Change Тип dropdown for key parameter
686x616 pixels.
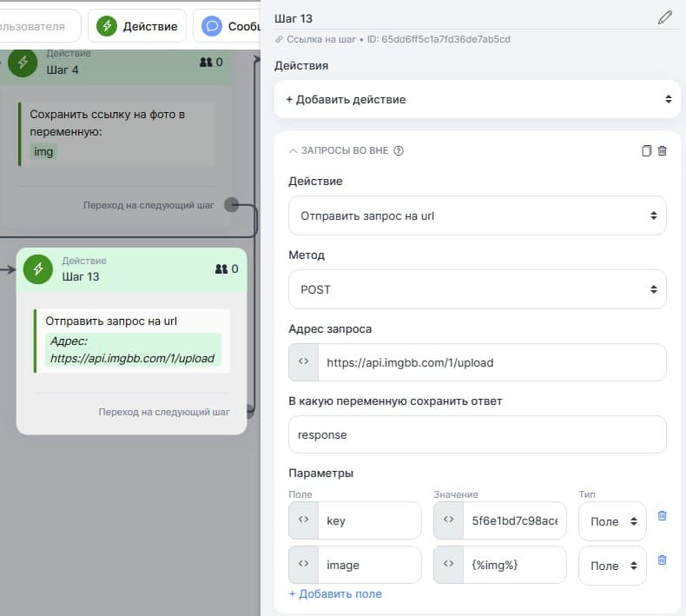click(x=611, y=521)
